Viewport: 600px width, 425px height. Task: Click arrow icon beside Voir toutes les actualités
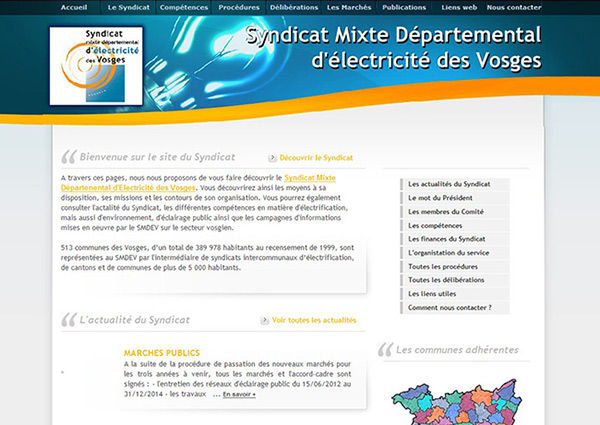264,320
